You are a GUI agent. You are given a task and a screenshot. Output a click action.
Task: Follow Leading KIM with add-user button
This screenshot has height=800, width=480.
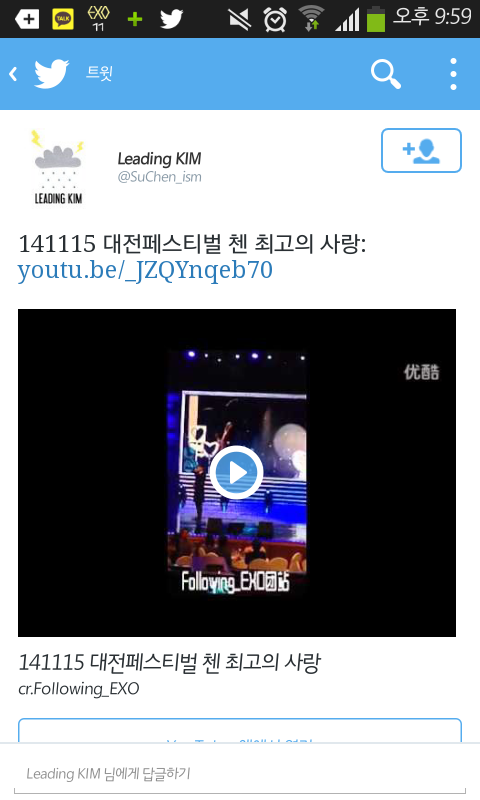pos(421,151)
